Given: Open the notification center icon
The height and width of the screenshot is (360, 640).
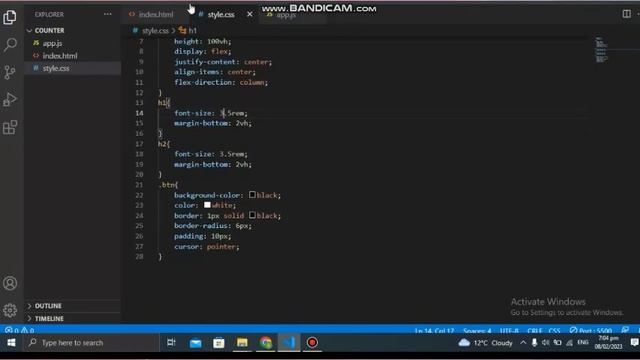Looking at the screenshot, I should point(634,342).
